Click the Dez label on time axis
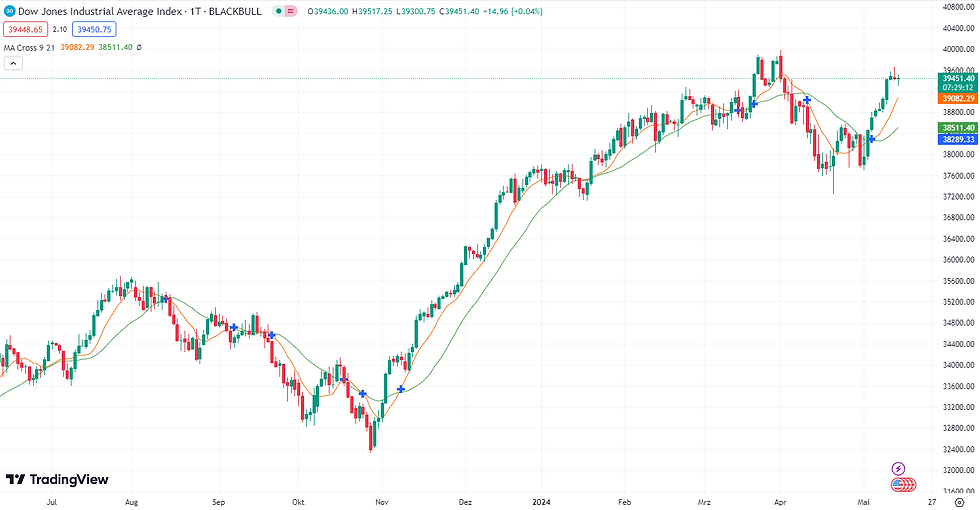Viewport: 980px width, 510px height. tap(465, 502)
